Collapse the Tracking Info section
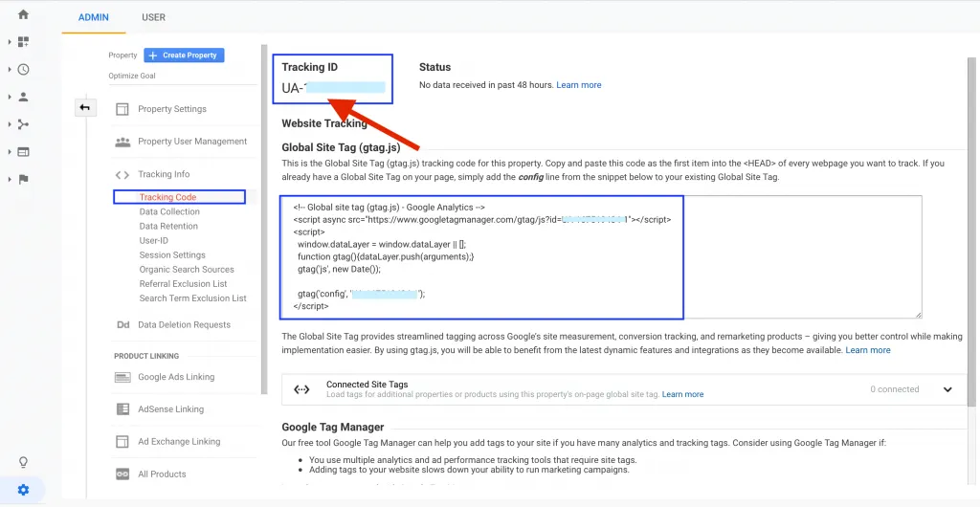This screenshot has height=507, width=980. tap(164, 174)
